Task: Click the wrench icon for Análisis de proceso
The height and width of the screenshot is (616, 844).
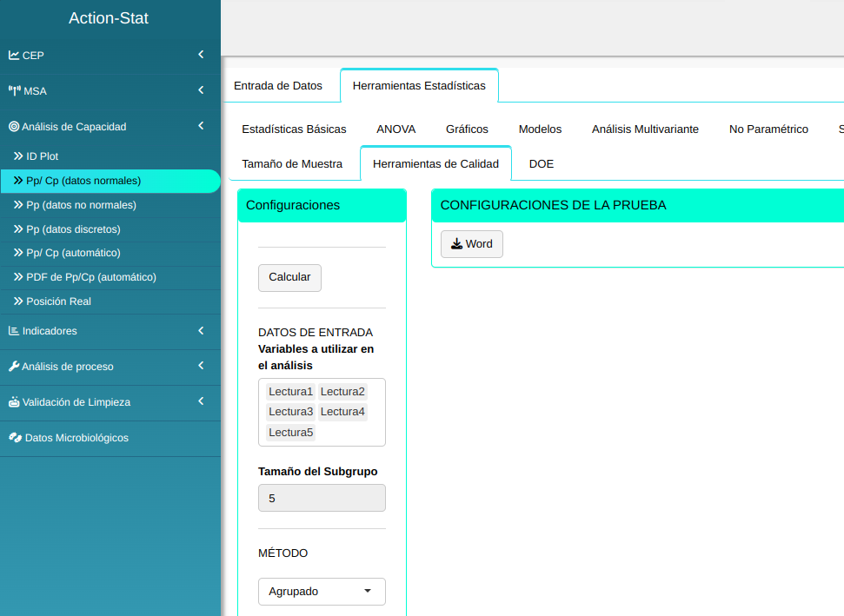Action: tap(14, 367)
